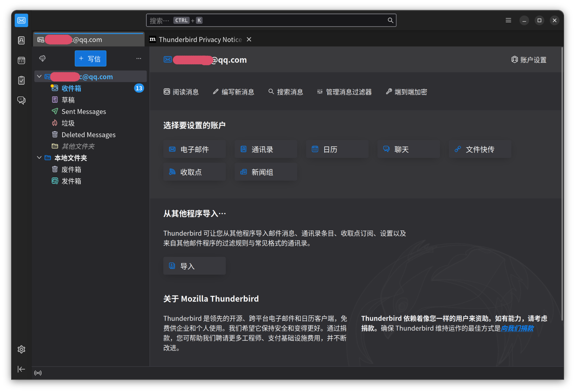This screenshot has height=392, width=575.
Task: Open the chat space
Action: [x=21, y=100]
